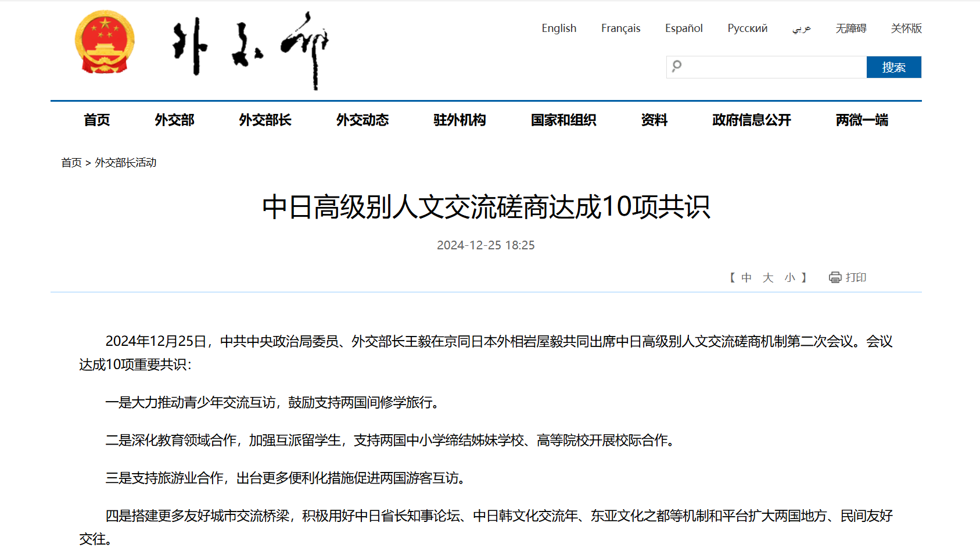Enable 无障碍 accessibility mode
Viewport: 980px width, 558px height.
click(x=850, y=28)
